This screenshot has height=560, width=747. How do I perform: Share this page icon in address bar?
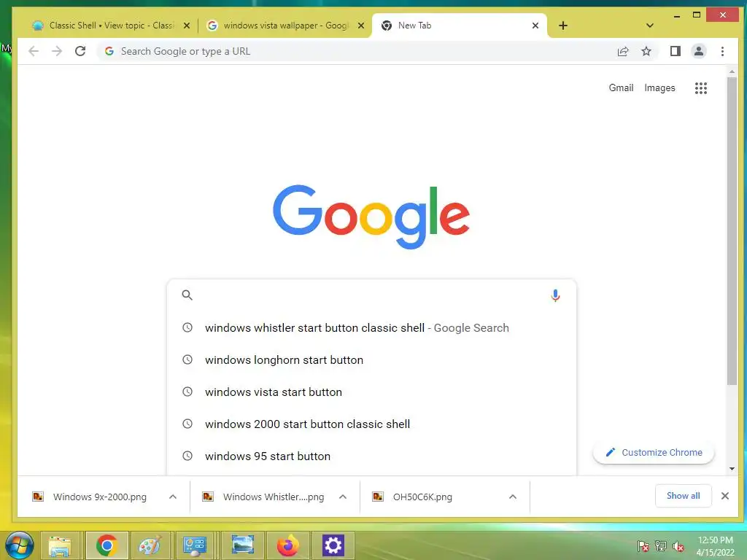pyautogui.click(x=623, y=51)
